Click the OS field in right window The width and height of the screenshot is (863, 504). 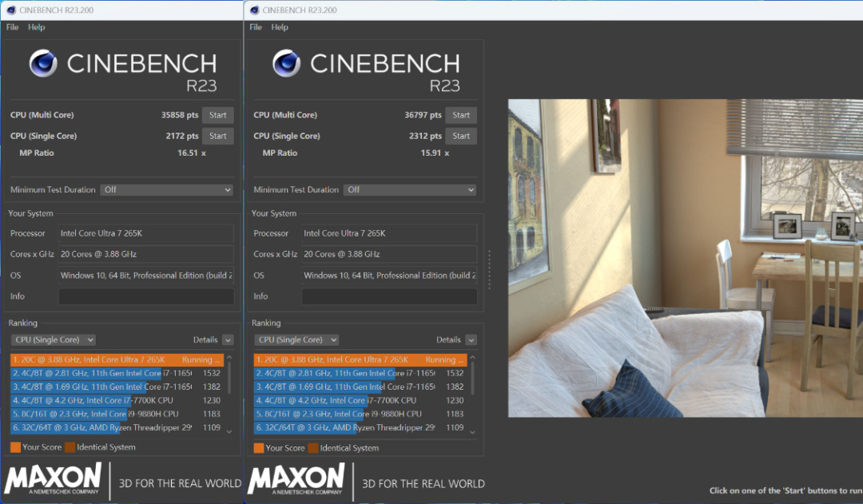[x=389, y=275]
